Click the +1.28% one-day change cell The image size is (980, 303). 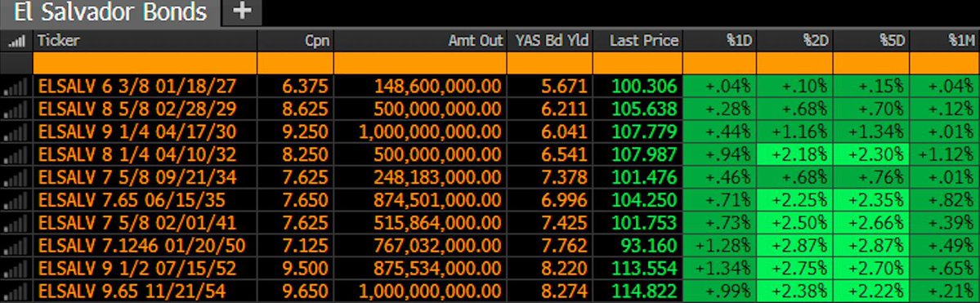coord(719,246)
